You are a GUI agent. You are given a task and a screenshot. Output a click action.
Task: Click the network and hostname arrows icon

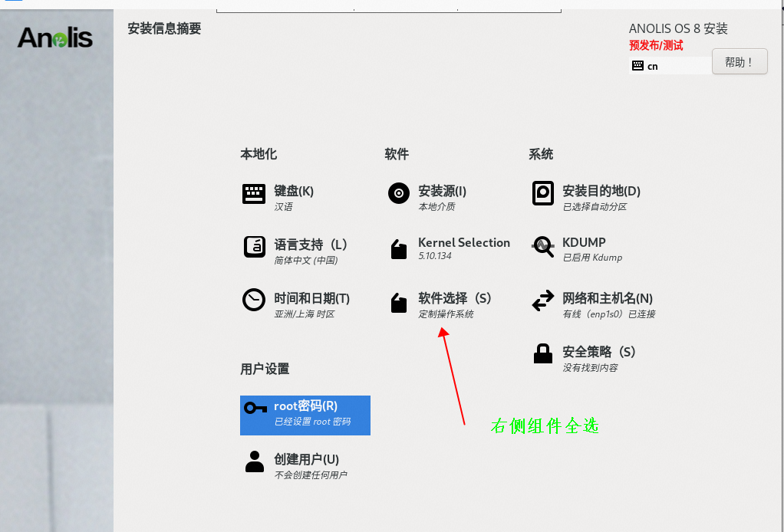coord(542,300)
